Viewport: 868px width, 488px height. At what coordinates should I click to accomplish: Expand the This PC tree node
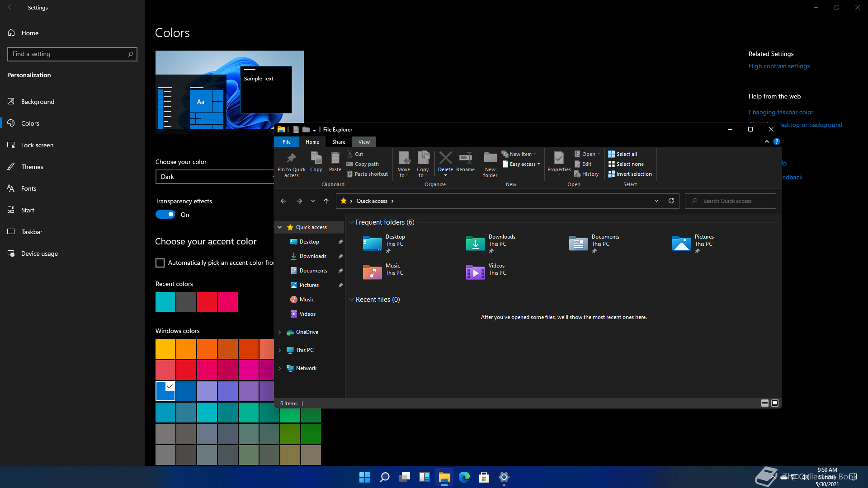click(280, 350)
